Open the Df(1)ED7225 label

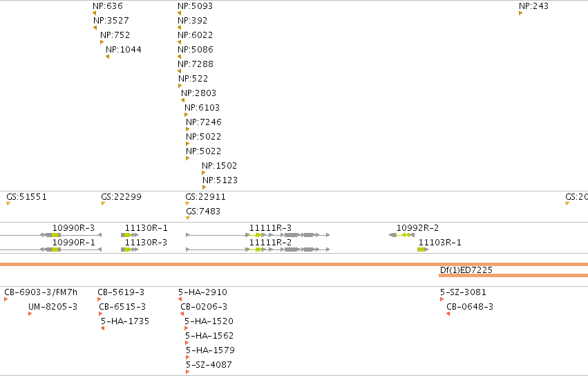click(x=466, y=270)
